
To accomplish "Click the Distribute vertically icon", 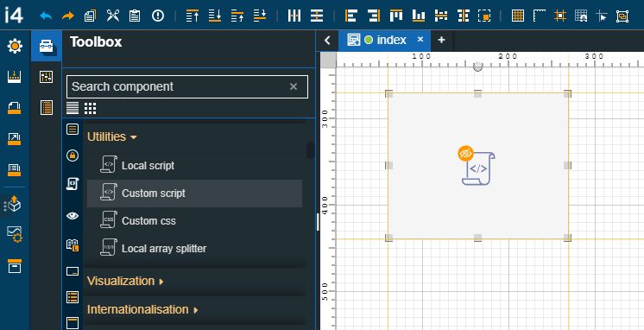I will tap(317, 16).
